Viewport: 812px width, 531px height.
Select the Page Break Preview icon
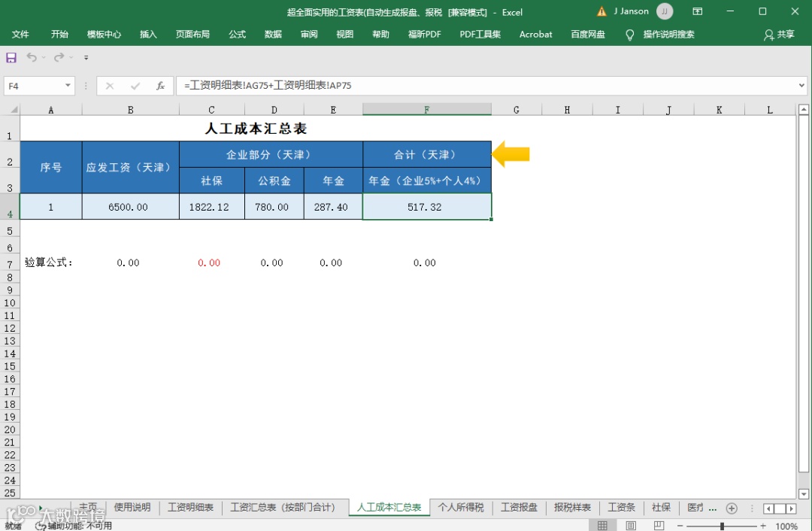[659, 525]
